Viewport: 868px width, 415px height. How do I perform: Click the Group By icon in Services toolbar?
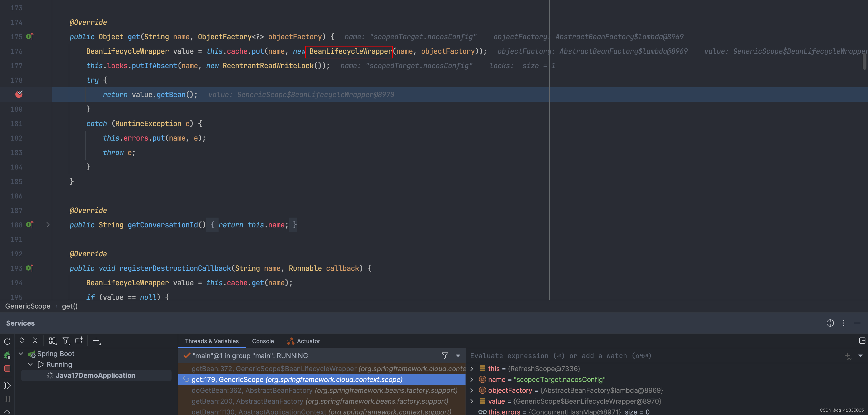52,341
